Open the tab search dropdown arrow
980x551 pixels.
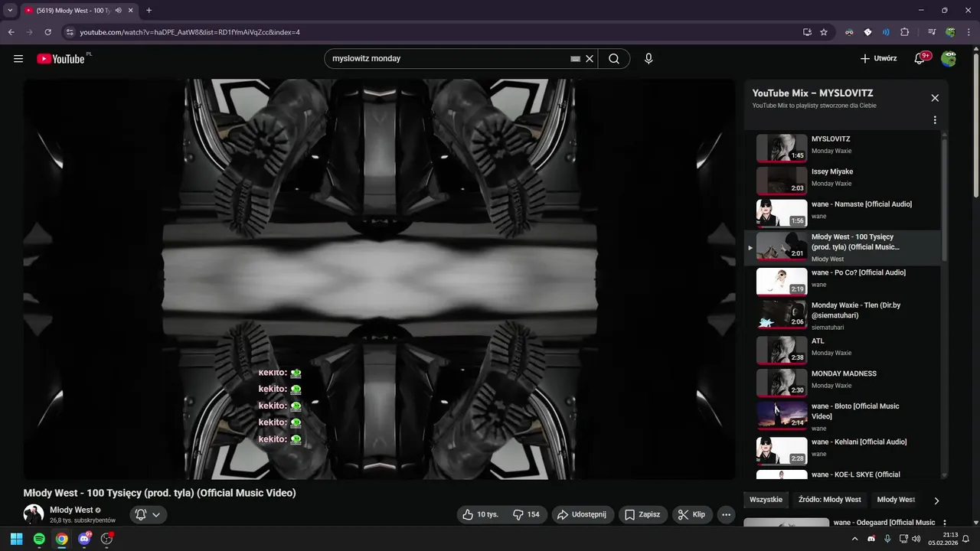tap(10, 11)
